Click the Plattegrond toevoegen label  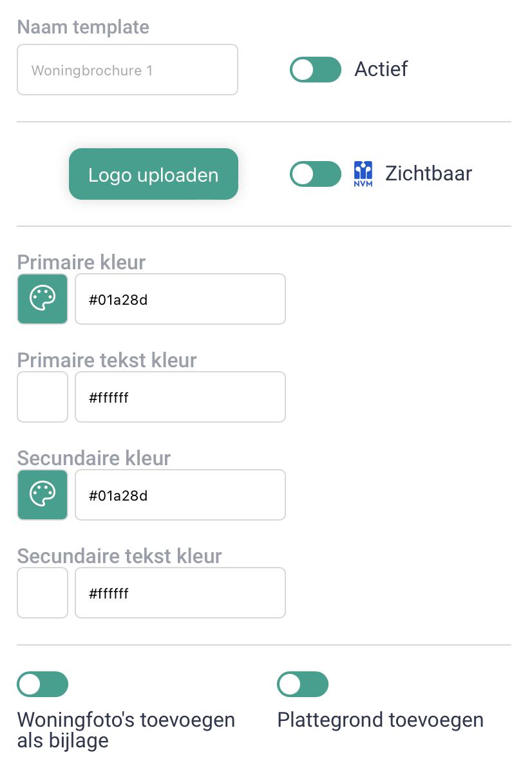tap(381, 720)
